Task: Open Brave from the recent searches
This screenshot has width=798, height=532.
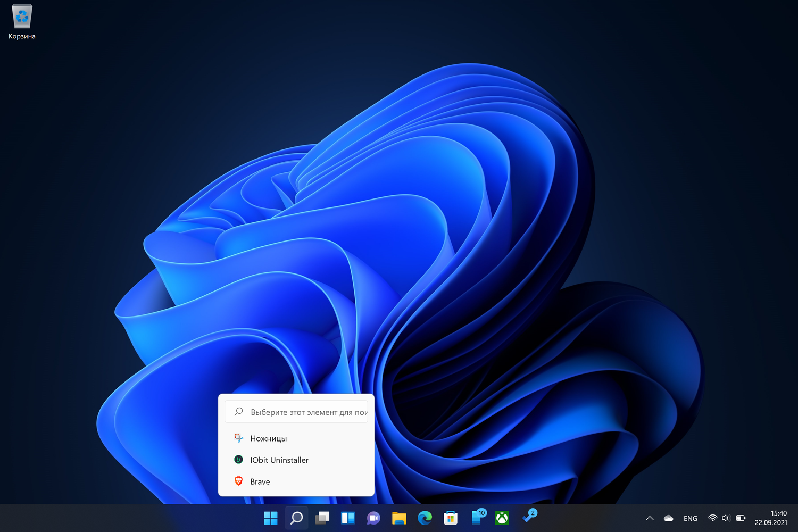Action: (260, 481)
